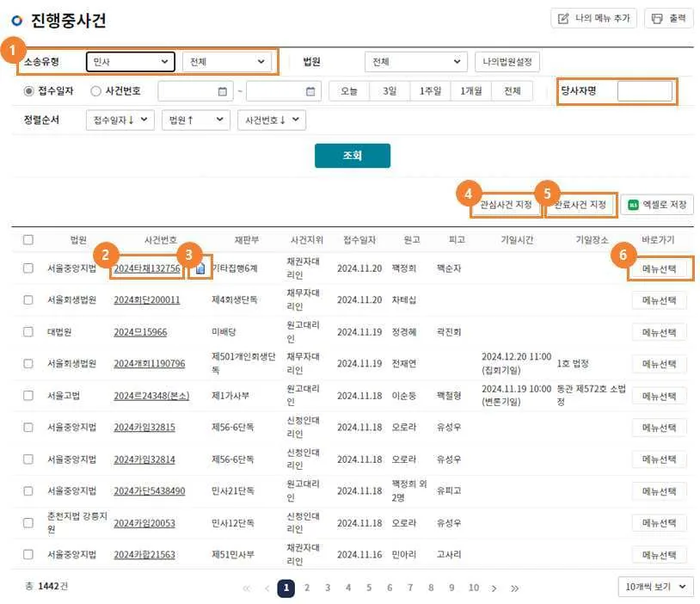Select the 3일 date range tab
The height and width of the screenshot is (604, 700).
(x=390, y=91)
